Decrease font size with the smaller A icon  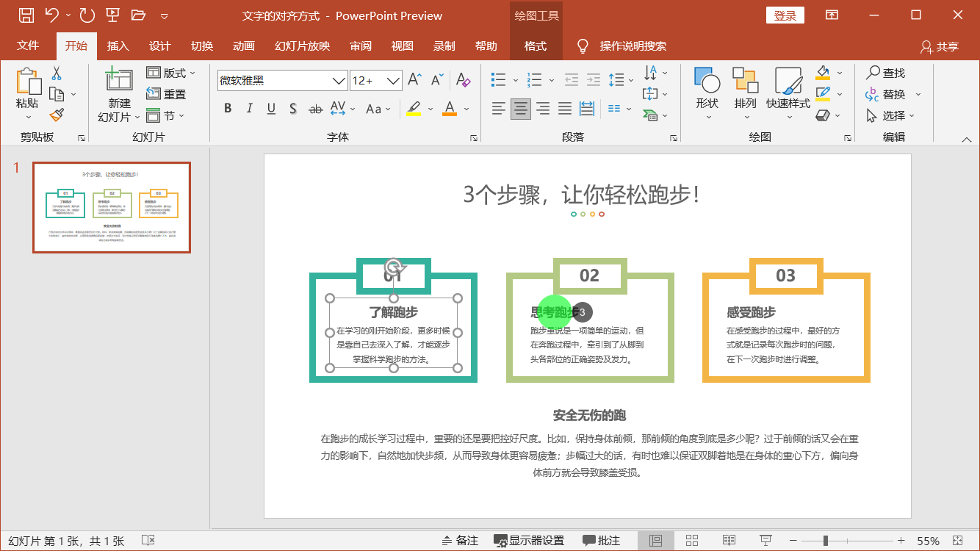click(x=437, y=79)
